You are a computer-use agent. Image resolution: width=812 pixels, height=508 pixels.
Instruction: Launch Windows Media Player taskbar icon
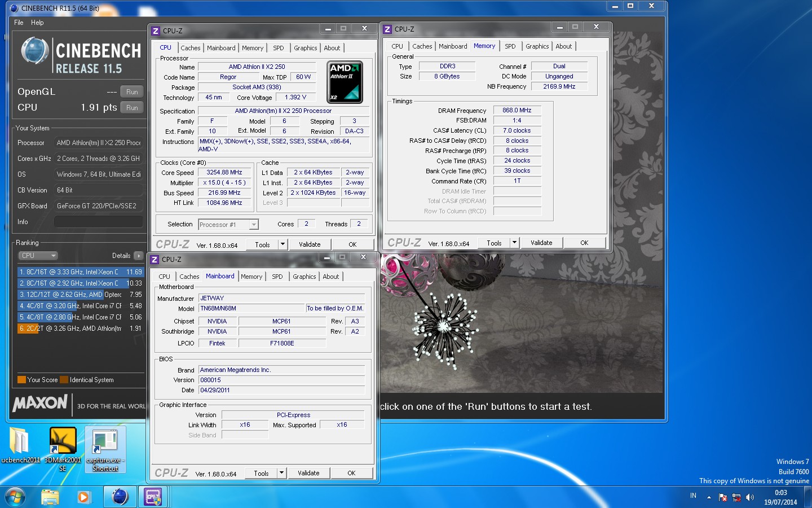click(84, 497)
